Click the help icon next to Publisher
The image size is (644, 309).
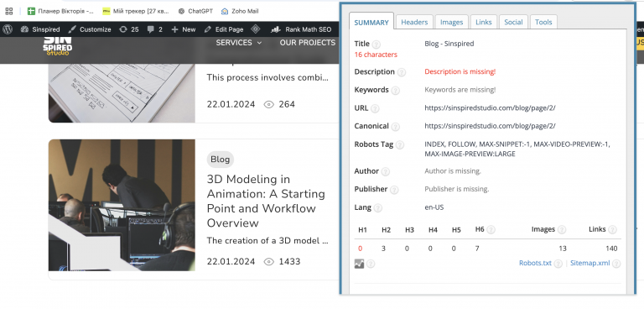pos(394,190)
